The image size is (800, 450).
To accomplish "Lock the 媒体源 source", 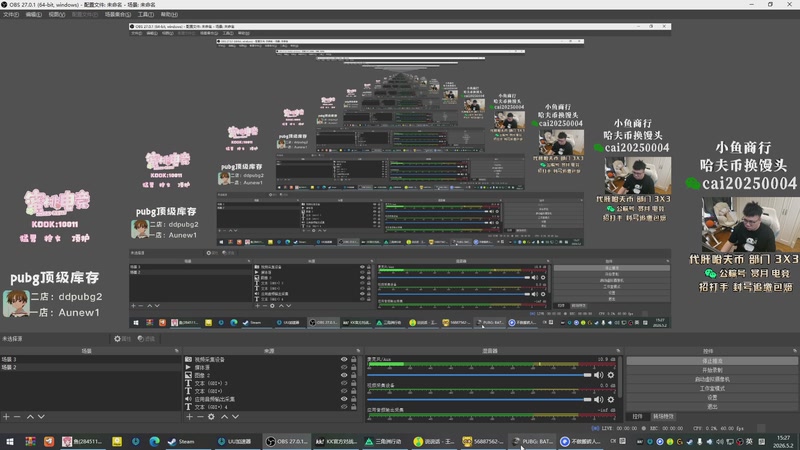I will click(354, 367).
